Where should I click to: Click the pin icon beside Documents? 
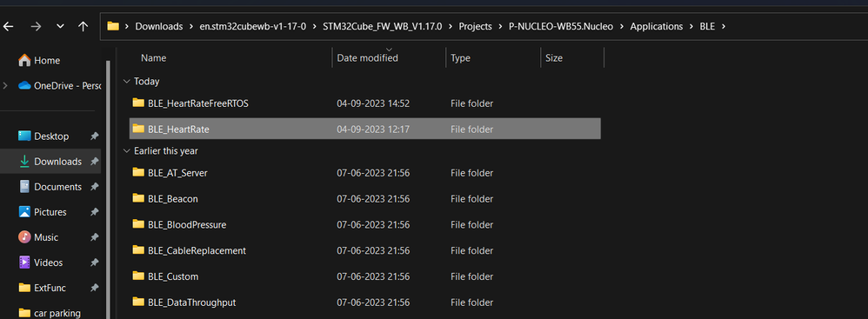tap(94, 187)
